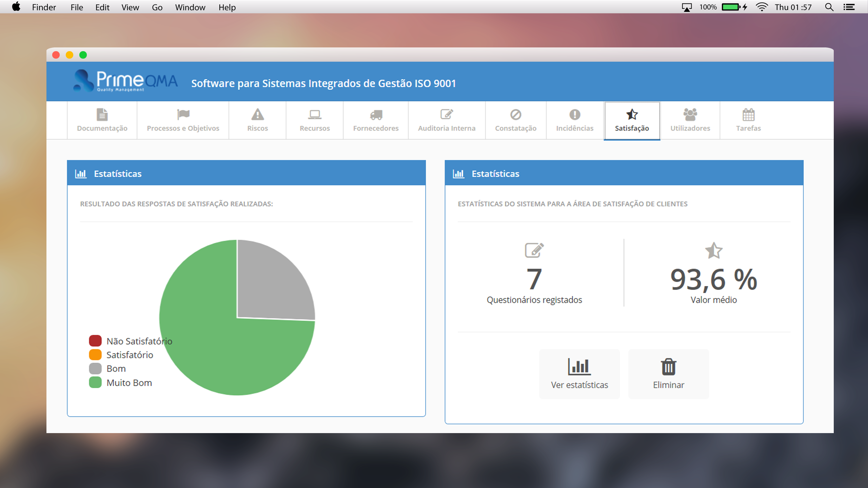Click the Eliminar button
The height and width of the screenshot is (488, 868).
pos(668,374)
